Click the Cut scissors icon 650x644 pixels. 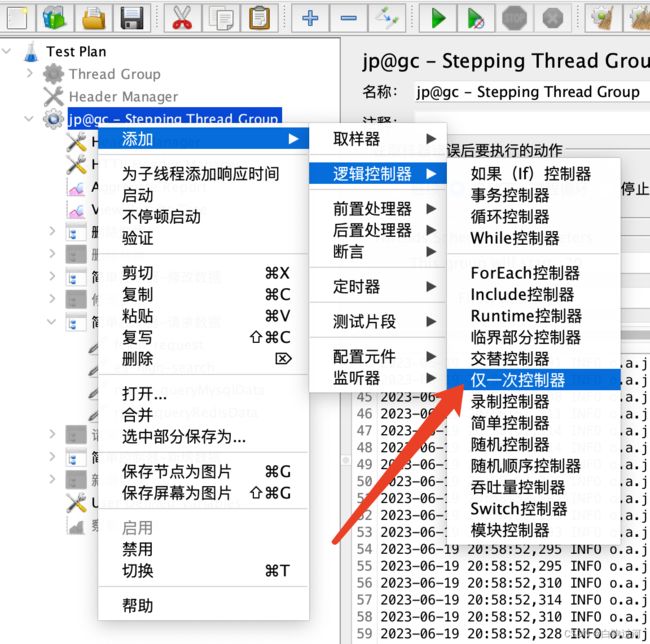182,18
